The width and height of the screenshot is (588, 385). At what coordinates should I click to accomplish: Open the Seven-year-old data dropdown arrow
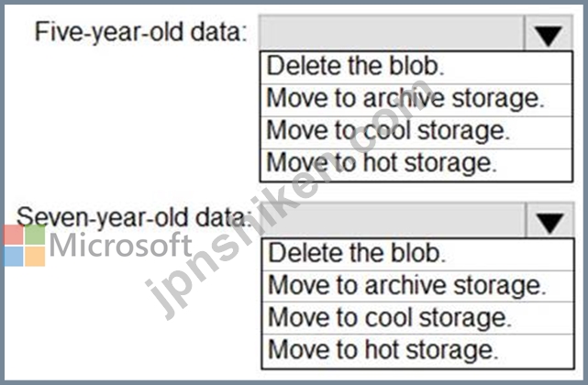pos(550,220)
